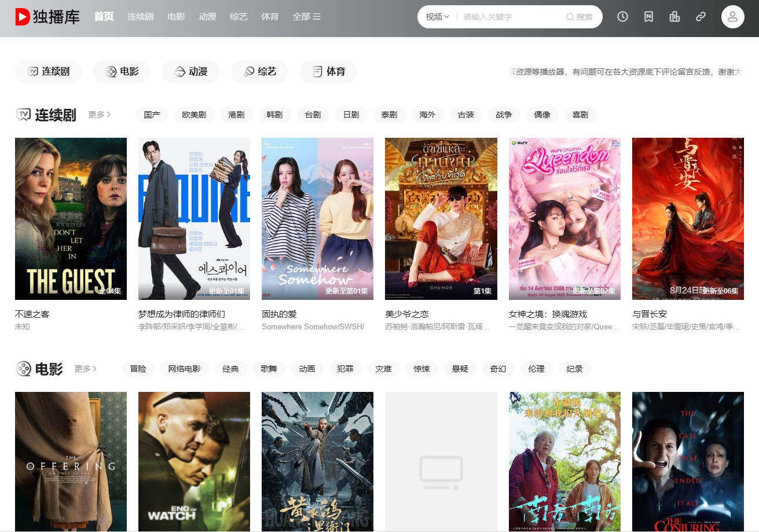
Task: Click the 独播库 logo in header
Action: click(x=47, y=17)
